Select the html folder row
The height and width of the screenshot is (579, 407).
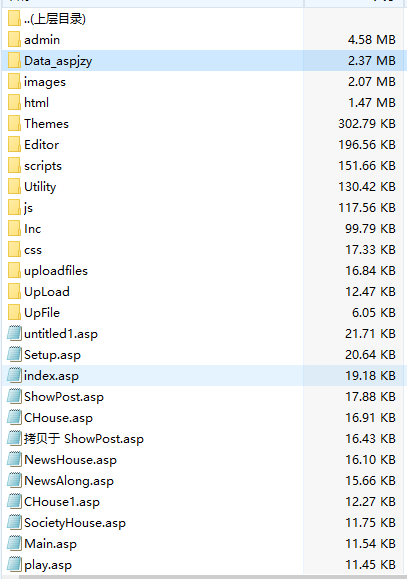point(202,103)
